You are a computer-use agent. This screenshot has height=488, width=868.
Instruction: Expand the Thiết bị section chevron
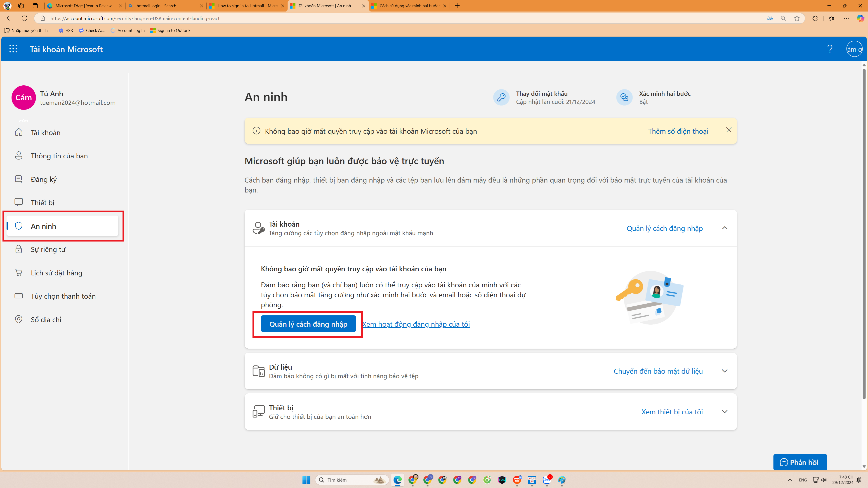point(724,412)
